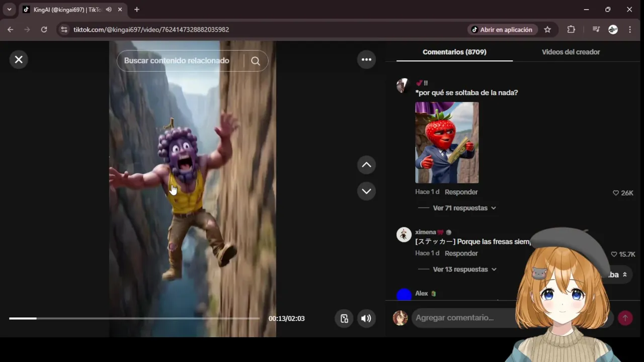The width and height of the screenshot is (644, 362).
Task: Close the KingAI TikTok tab
Action: tap(120, 10)
